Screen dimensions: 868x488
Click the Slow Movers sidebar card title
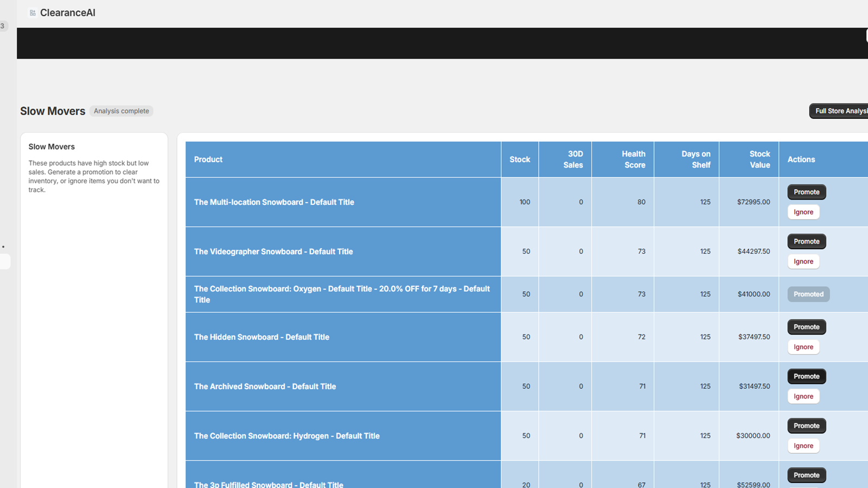tap(52, 147)
